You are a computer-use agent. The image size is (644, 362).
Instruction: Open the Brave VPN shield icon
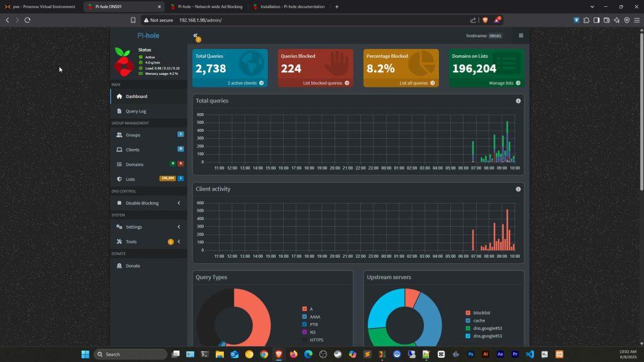point(627,19)
